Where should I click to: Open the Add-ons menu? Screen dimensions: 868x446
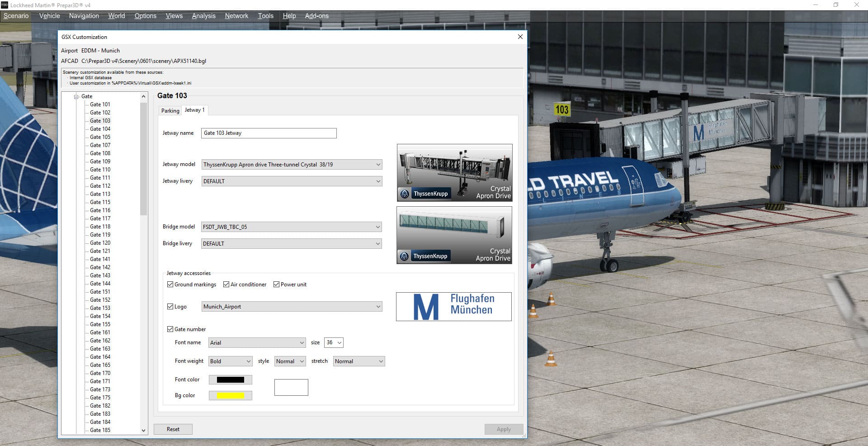pos(316,16)
